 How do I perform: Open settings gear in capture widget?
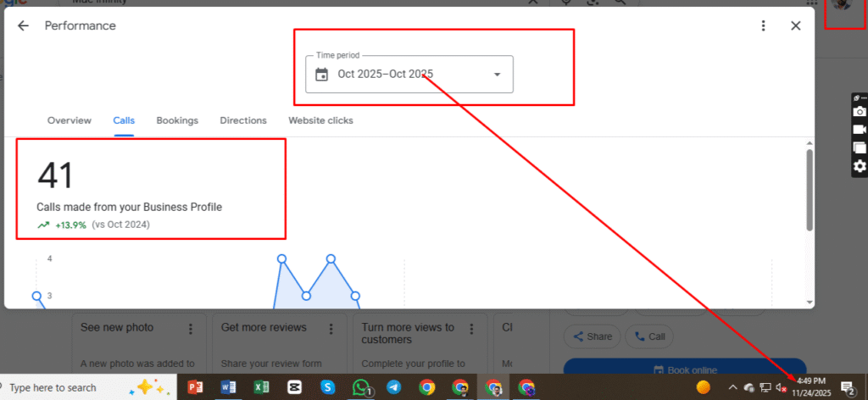[860, 166]
